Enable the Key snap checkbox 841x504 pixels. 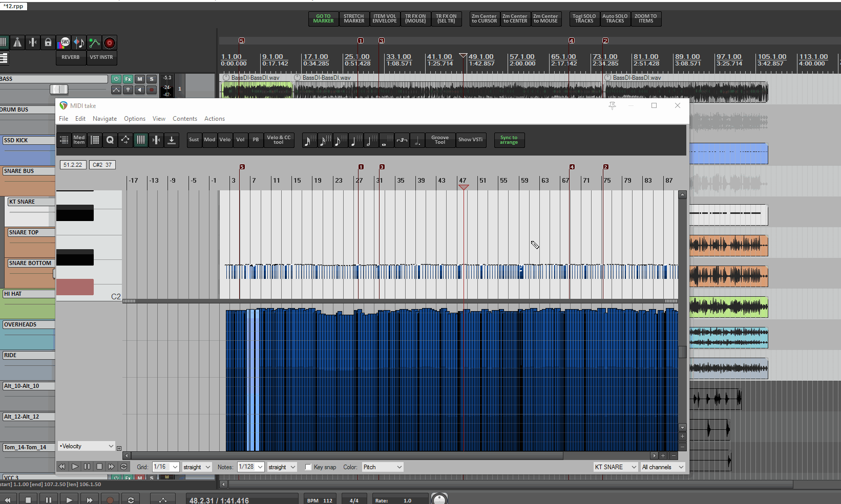click(x=308, y=467)
